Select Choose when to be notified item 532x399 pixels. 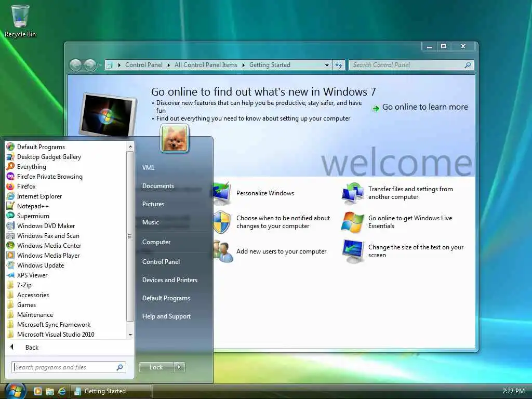pos(283,222)
